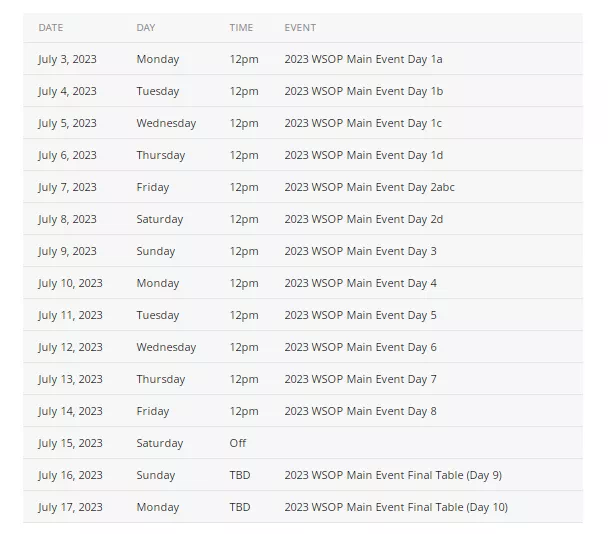Select the Main Event Day 8 entry
608x534 pixels.
[x=360, y=411]
